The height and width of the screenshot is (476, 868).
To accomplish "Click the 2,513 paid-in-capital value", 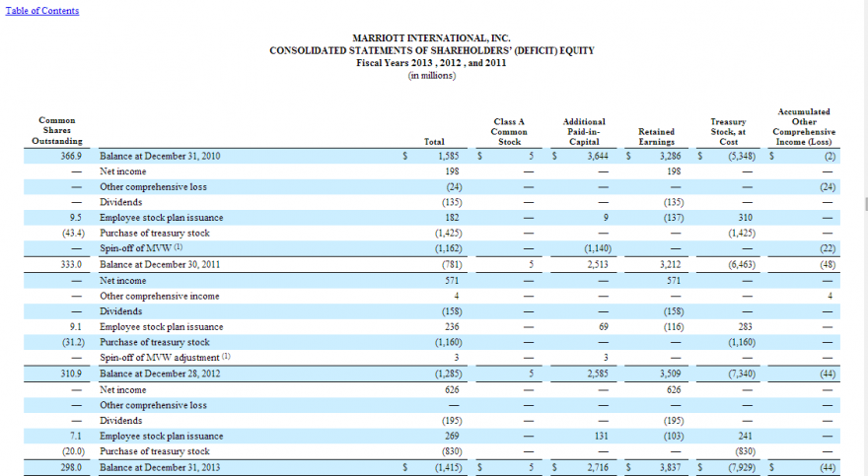I will (x=598, y=264).
